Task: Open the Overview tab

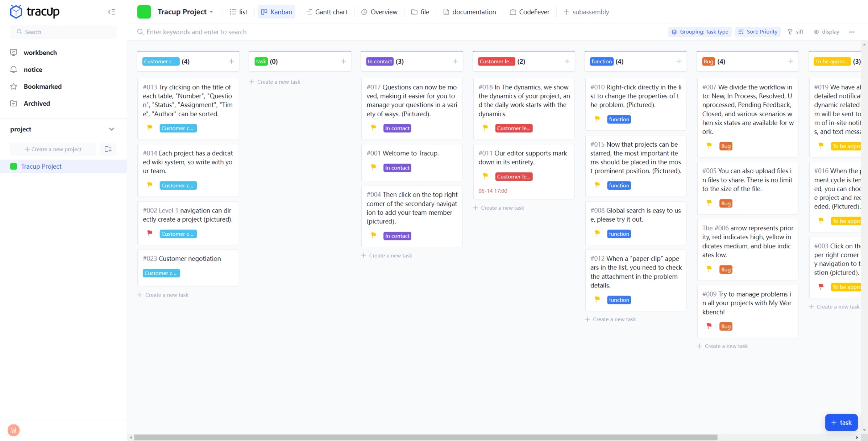Action: (379, 12)
